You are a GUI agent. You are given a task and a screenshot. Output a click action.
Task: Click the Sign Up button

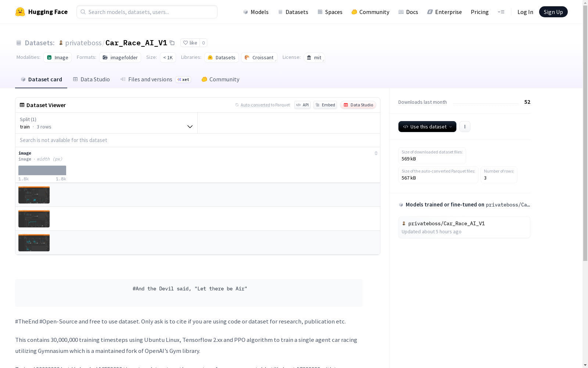tap(553, 12)
